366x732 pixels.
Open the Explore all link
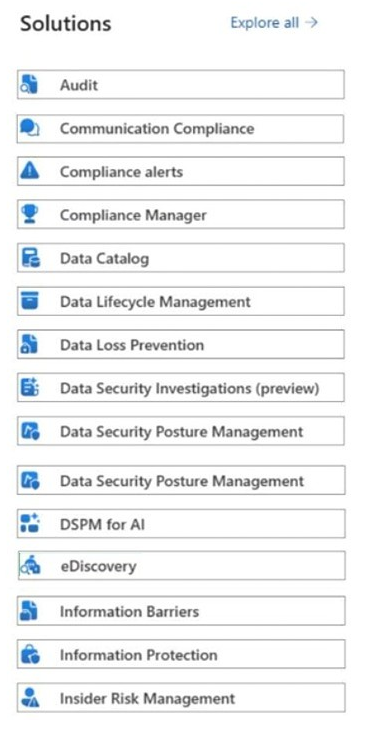pyautogui.click(x=274, y=23)
